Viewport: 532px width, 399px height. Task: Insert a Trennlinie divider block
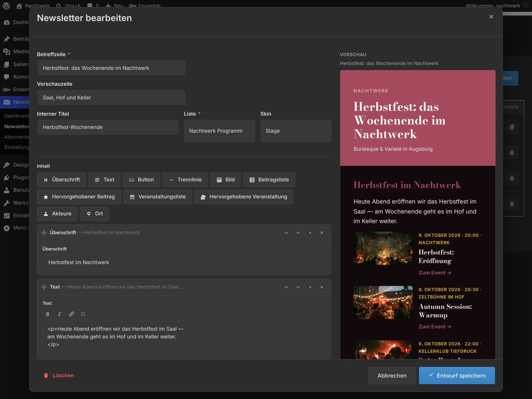pyautogui.click(x=185, y=180)
